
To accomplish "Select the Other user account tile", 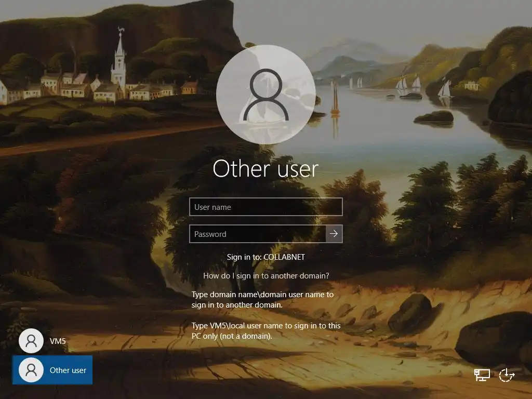I will 52,370.
